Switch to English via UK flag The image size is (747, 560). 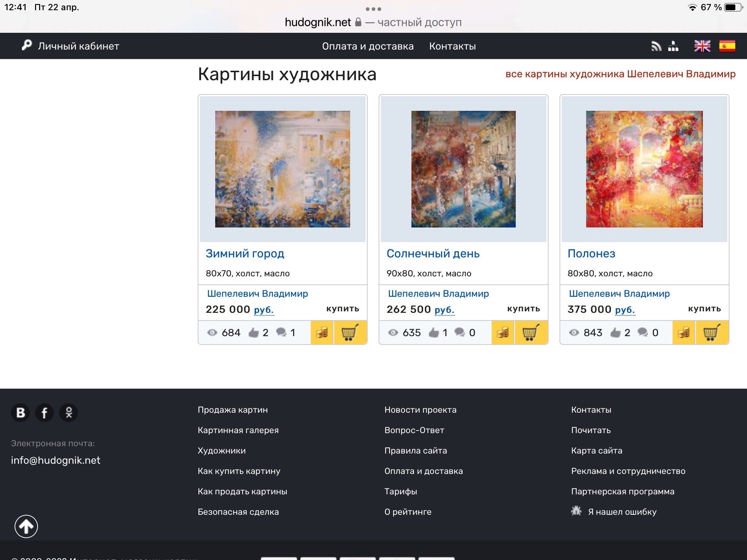coord(702,46)
